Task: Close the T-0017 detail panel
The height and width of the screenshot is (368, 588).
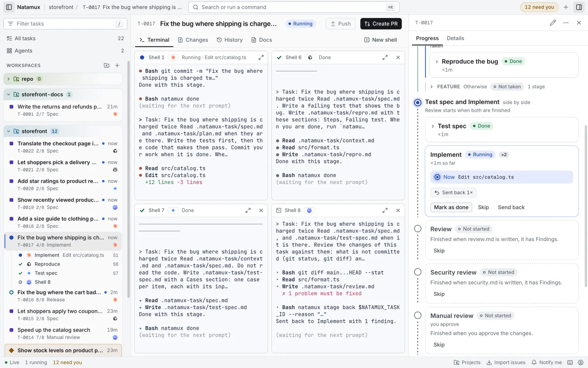Action: click(579, 23)
